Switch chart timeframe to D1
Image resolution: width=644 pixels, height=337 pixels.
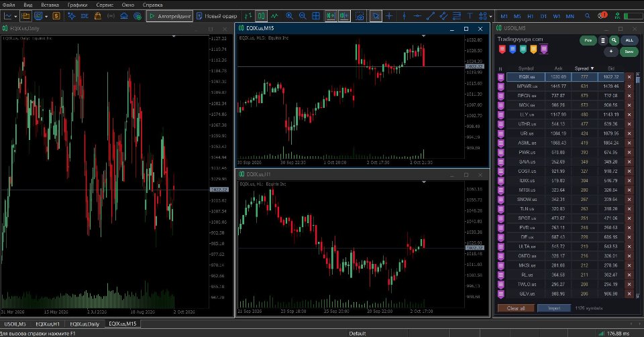point(543,16)
